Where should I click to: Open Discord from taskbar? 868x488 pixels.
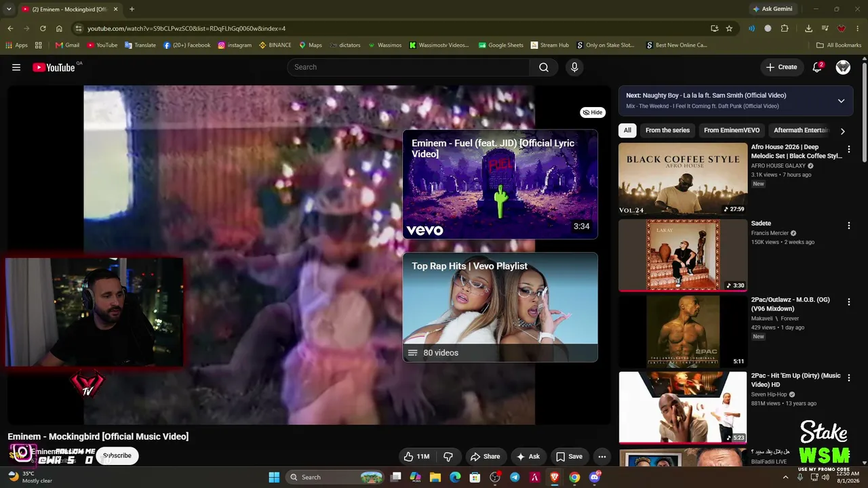click(595, 477)
